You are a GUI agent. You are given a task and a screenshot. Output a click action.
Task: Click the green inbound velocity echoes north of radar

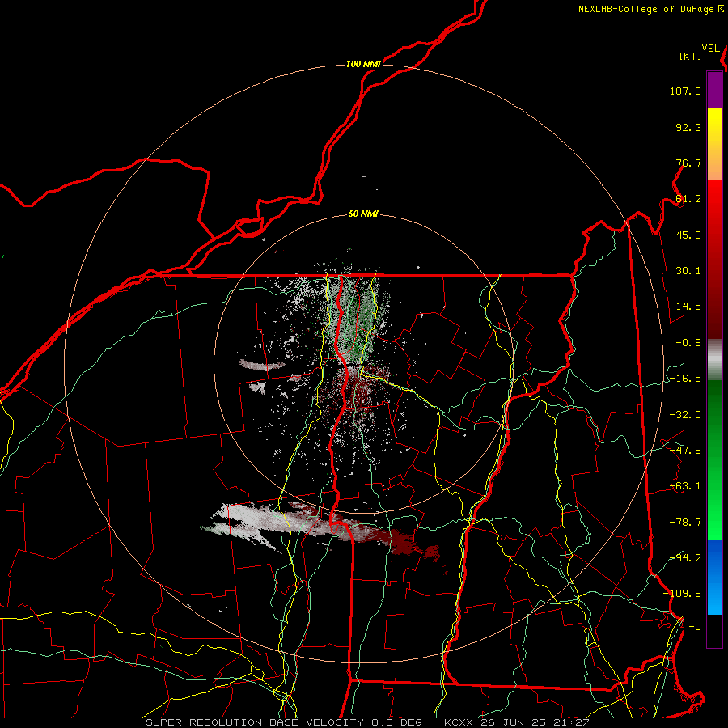click(353, 315)
